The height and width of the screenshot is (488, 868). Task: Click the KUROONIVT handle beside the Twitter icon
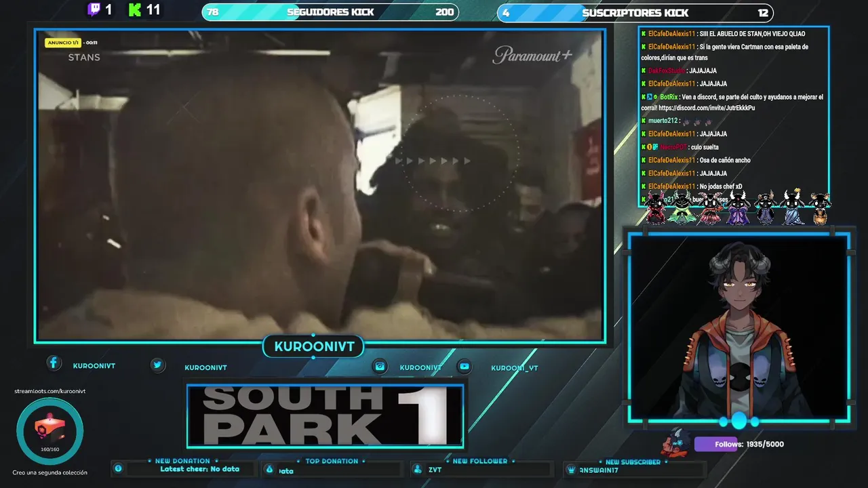[205, 368]
